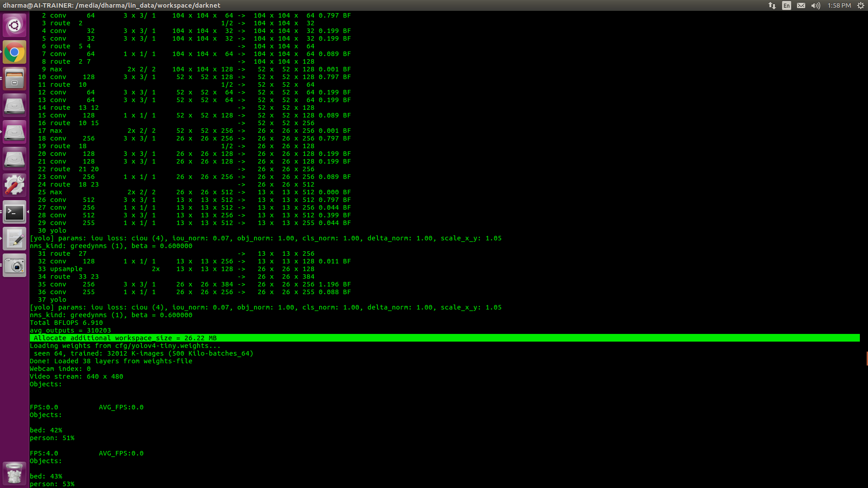Click '22 route 21 20' layer row
The width and height of the screenshot is (868, 488).
tap(176, 169)
